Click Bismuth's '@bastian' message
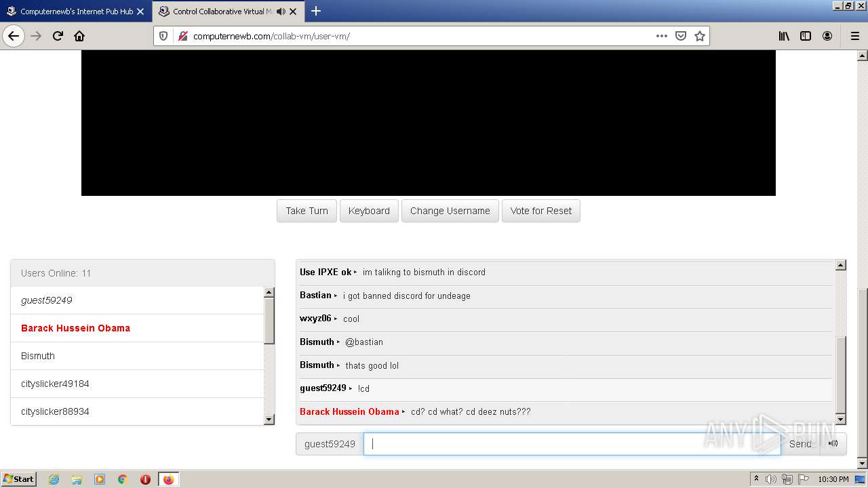This screenshot has width=868, height=488. point(364,342)
